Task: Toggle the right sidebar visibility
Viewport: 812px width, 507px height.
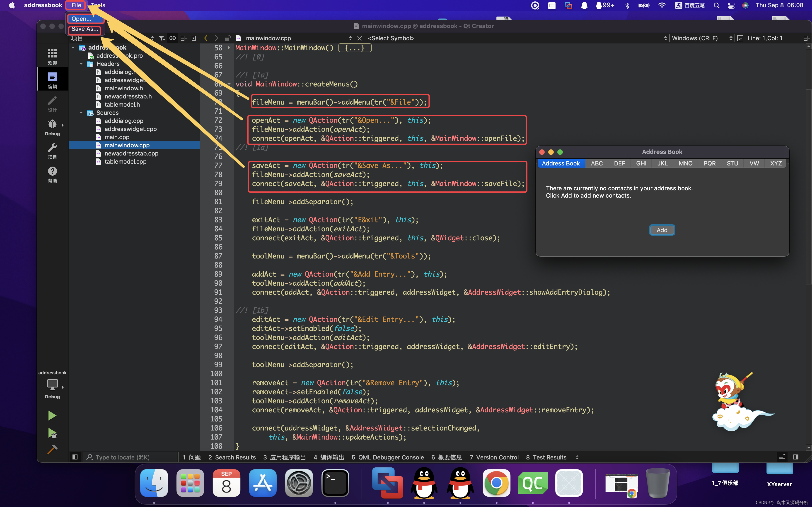Action: 795,457
